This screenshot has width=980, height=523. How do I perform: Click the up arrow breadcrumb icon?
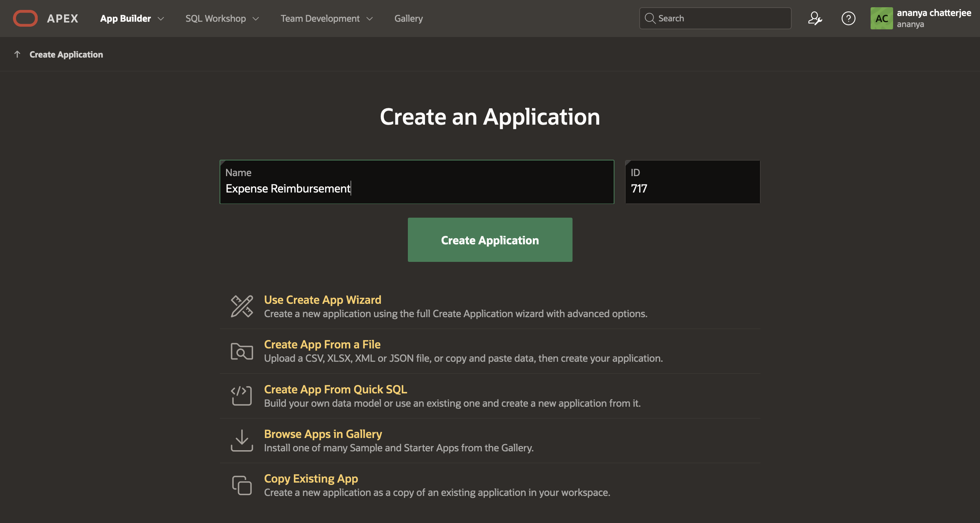17,55
